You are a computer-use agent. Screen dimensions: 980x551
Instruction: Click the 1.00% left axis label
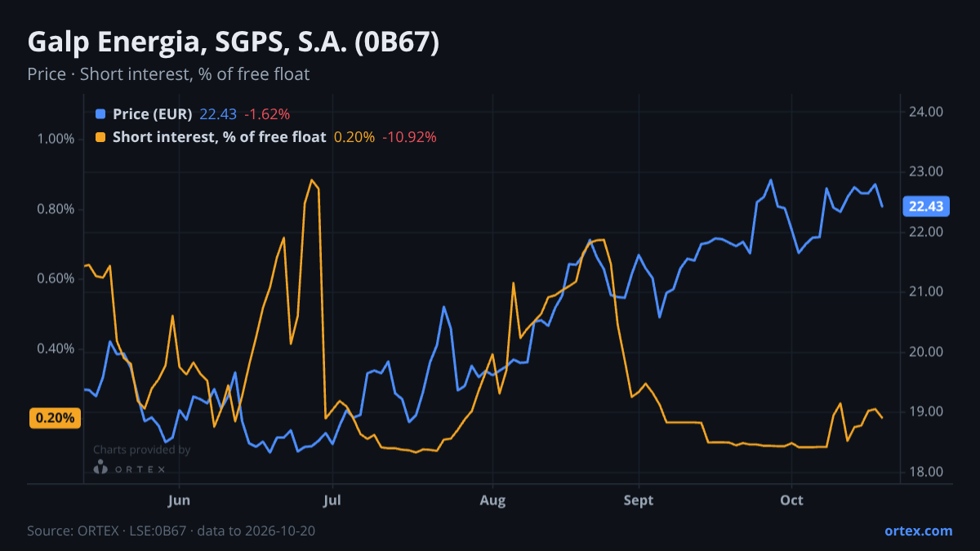click(56, 139)
